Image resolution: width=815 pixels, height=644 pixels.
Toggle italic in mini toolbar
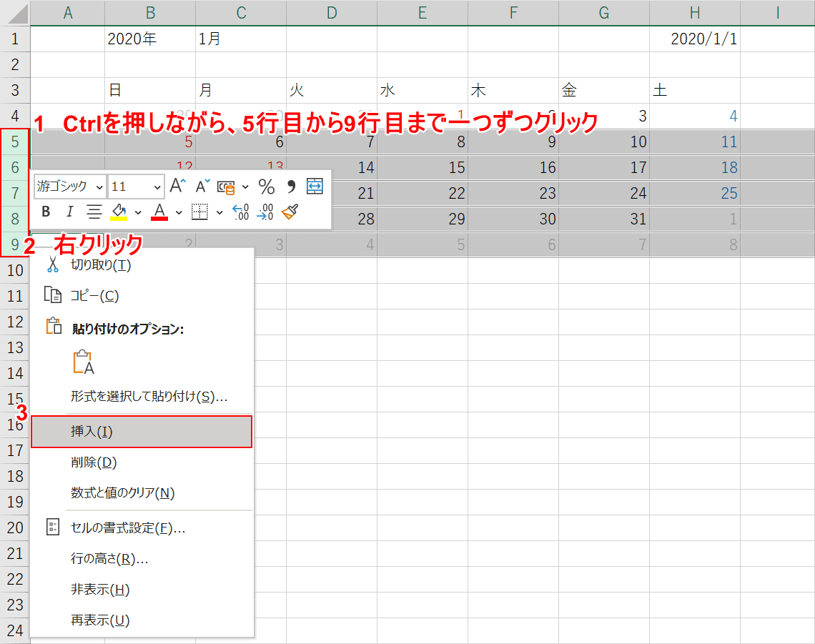(x=69, y=212)
